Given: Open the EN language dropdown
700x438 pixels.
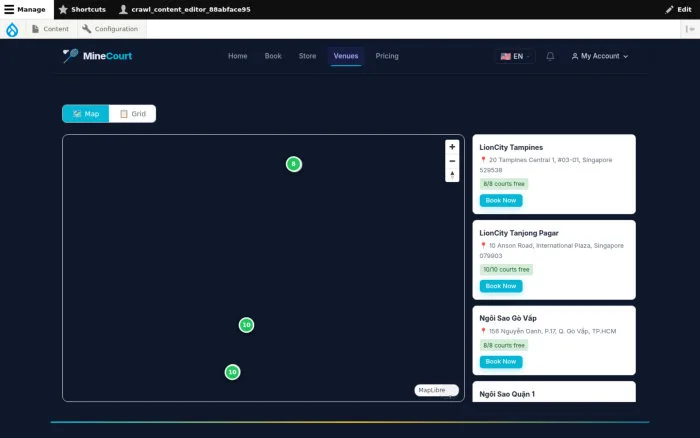Looking at the screenshot, I should [515, 56].
